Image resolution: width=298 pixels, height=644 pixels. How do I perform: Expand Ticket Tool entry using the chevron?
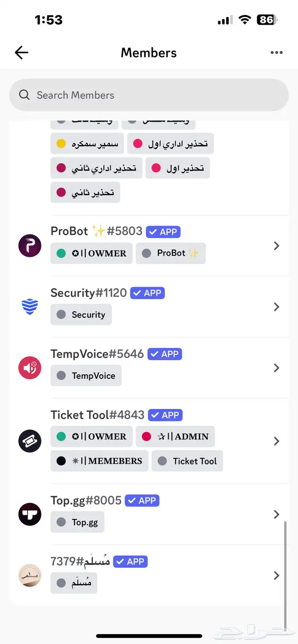tap(276, 441)
